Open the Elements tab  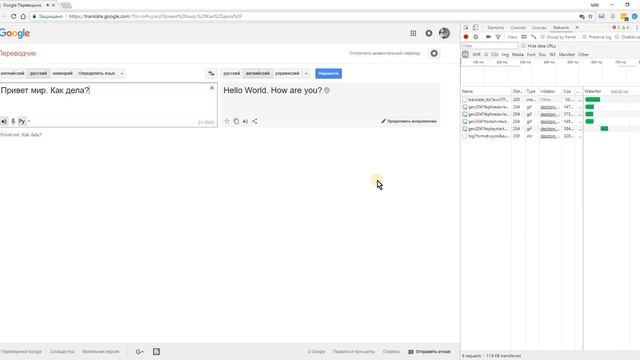(x=496, y=27)
